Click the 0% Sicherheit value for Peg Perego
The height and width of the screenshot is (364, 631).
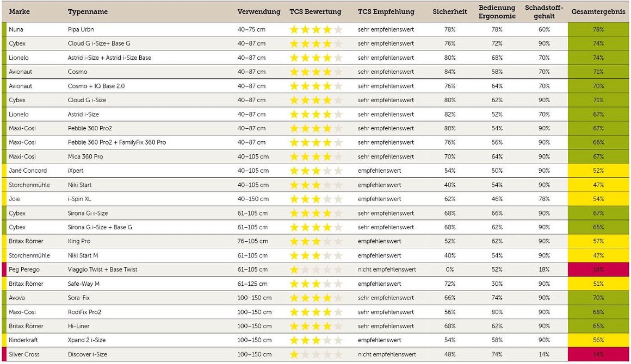449,270
